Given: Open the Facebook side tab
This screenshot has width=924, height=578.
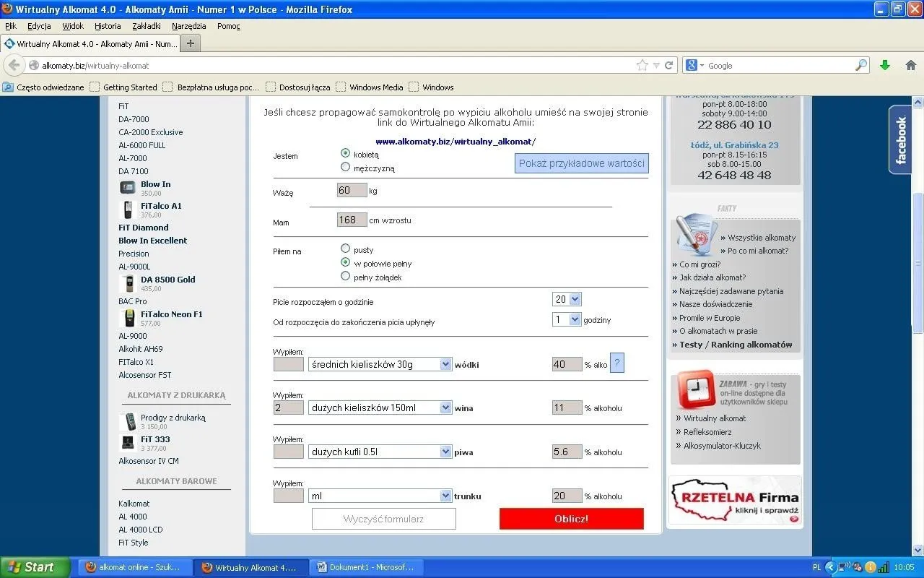Looking at the screenshot, I should (900, 139).
